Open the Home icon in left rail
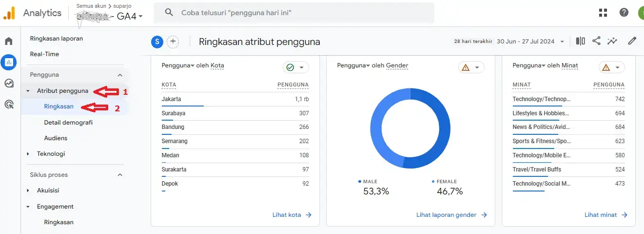Viewport: 644px width, 234px height. (x=9, y=41)
